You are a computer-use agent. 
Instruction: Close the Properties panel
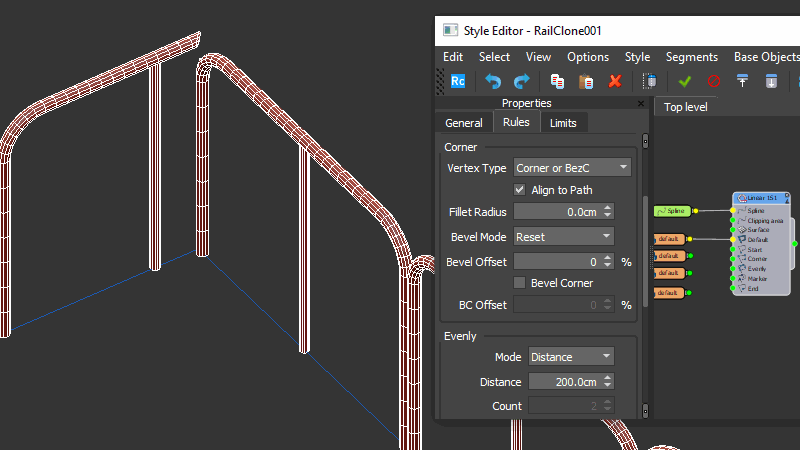tap(641, 103)
